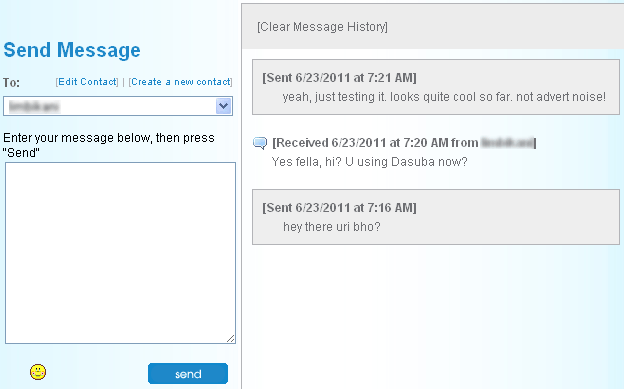
Task: Click the 'Yes fella, hi?' message text
Action: [369, 162]
